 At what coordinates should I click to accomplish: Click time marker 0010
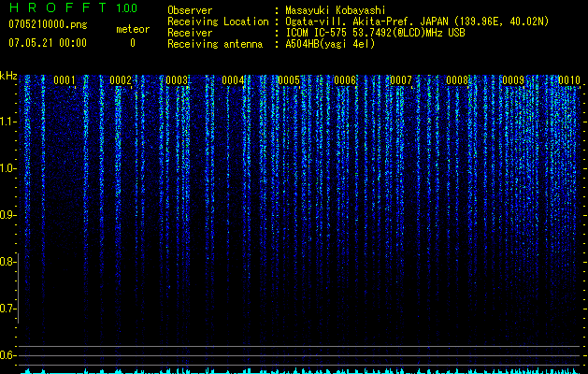[569, 80]
